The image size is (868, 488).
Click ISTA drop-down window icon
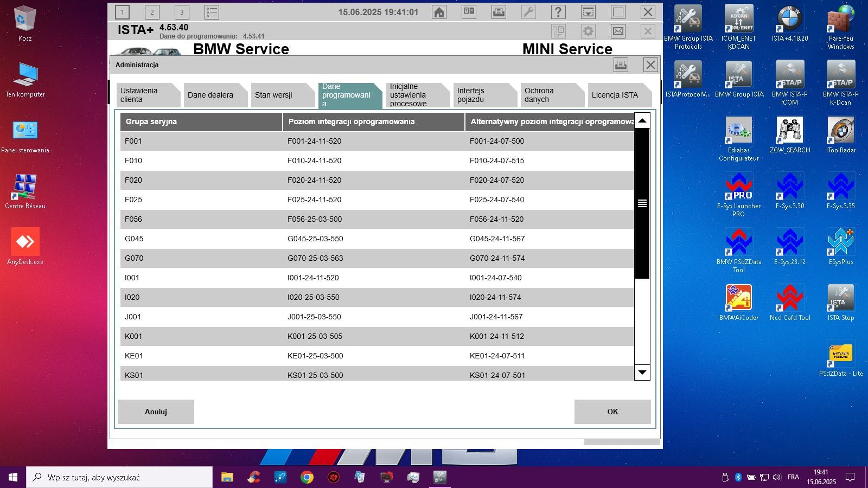point(588,12)
